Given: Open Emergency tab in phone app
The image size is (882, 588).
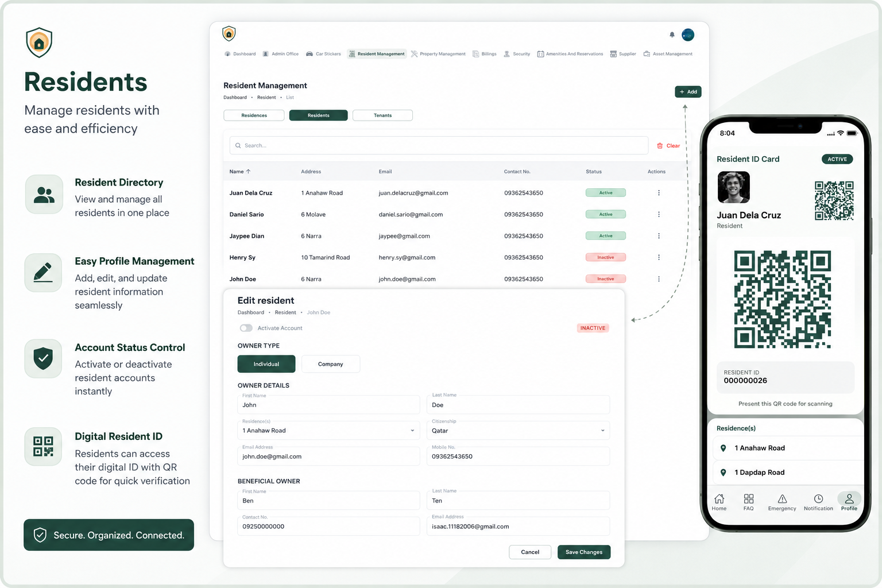Looking at the screenshot, I should click(x=782, y=502).
